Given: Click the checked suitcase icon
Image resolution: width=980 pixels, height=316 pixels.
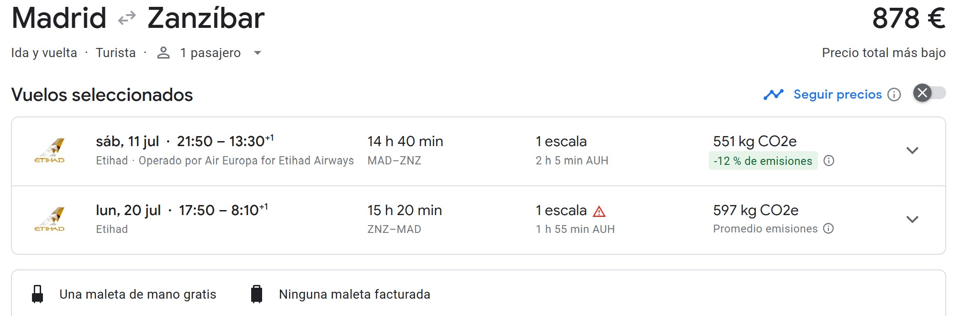Looking at the screenshot, I should click(x=257, y=294).
